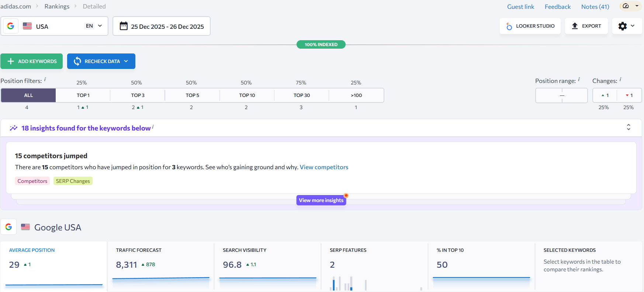Image resolution: width=644 pixels, height=292 pixels.
Task: Click the '18 insights found for the keywords below' heading
Action: 86,128
